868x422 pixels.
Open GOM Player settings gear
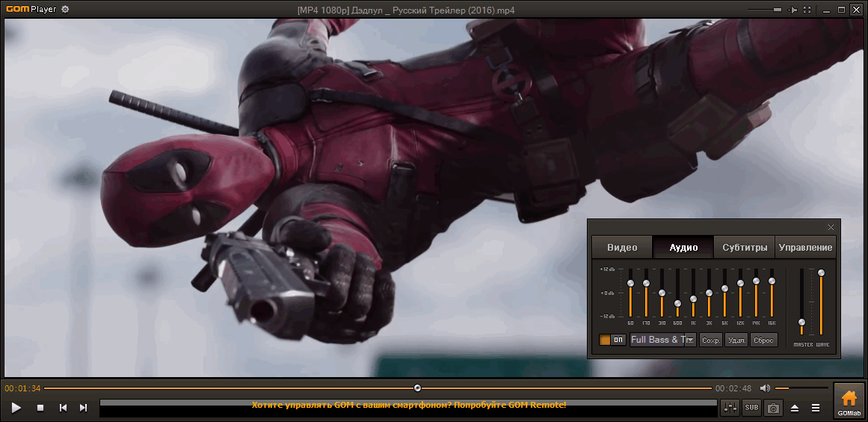(x=65, y=10)
